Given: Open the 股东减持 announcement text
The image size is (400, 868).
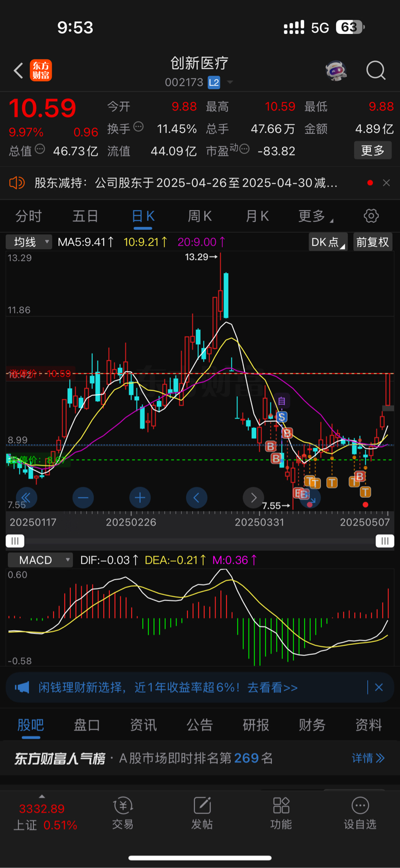Looking at the screenshot, I should coord(186,183).
